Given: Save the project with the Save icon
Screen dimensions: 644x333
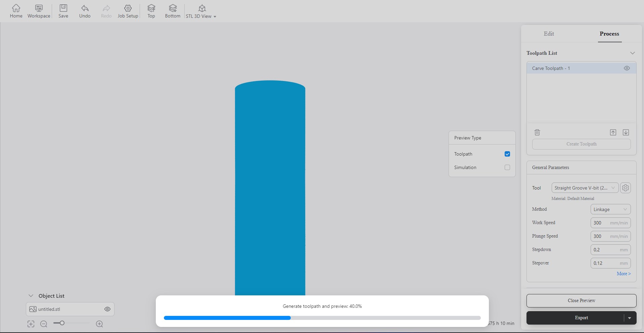Looking at the screenshot, I should pos(63,11).
